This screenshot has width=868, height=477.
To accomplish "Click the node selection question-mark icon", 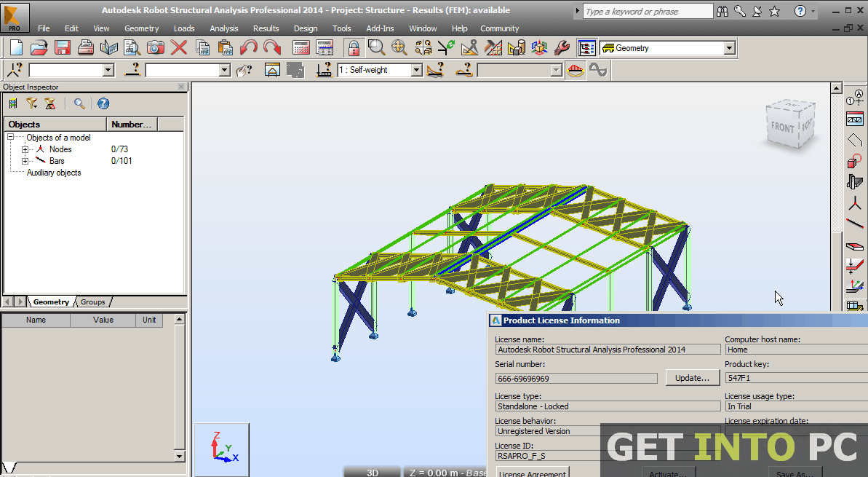I will click(x=15, y=70).
